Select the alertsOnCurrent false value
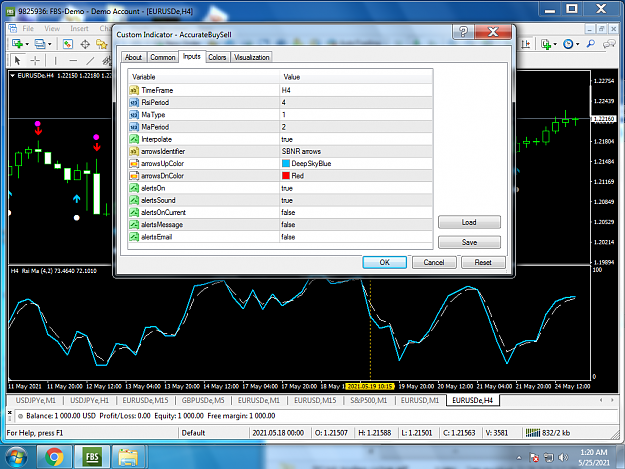 click(356, 212)
